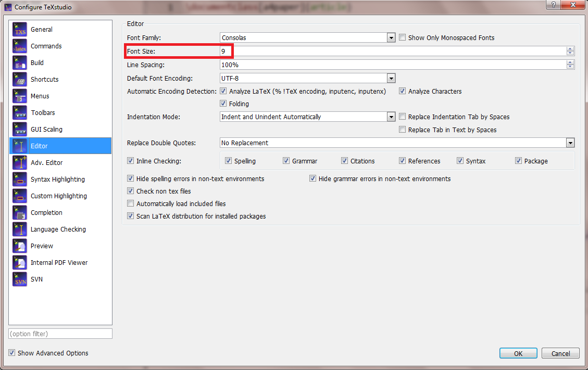Click the Internal PDF Viewer category icon
Screen dimensions: 588x370
pos(20,263)
